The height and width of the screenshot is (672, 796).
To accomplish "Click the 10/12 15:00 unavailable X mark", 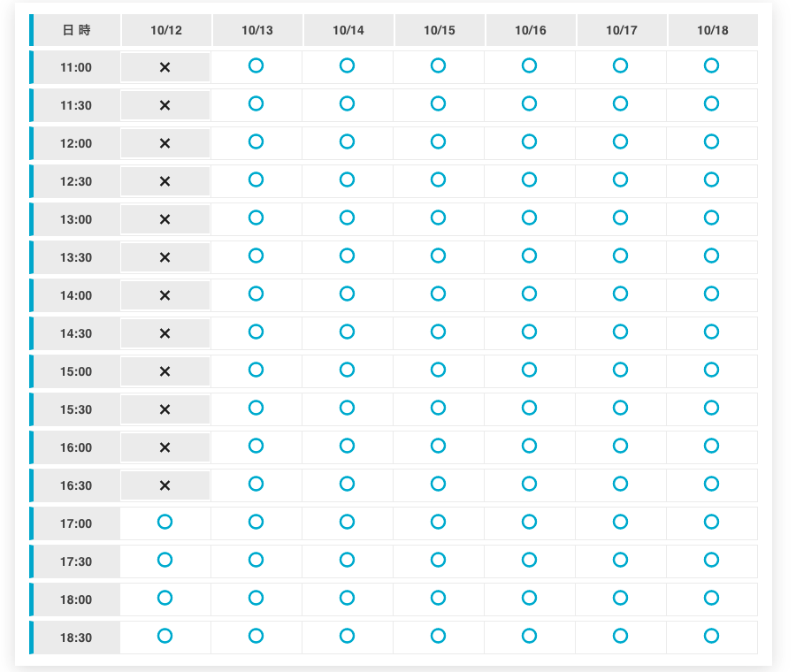I will click(165, 371).
